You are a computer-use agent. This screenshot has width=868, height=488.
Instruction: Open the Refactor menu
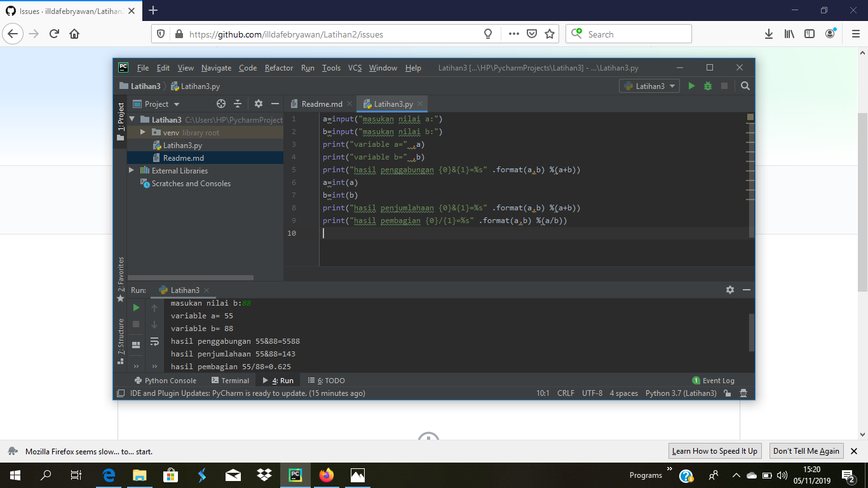click(279, 68)
